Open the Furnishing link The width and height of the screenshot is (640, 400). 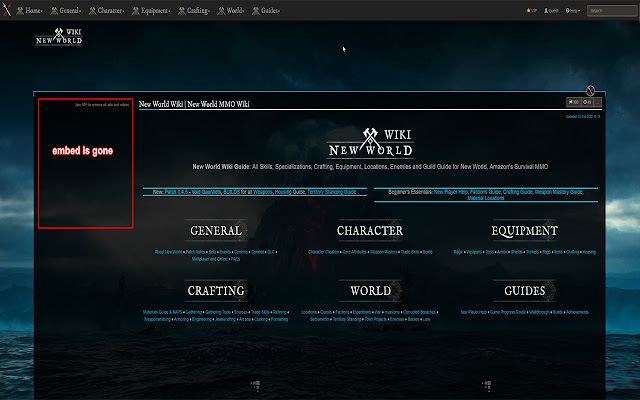(x=280, y=319)
